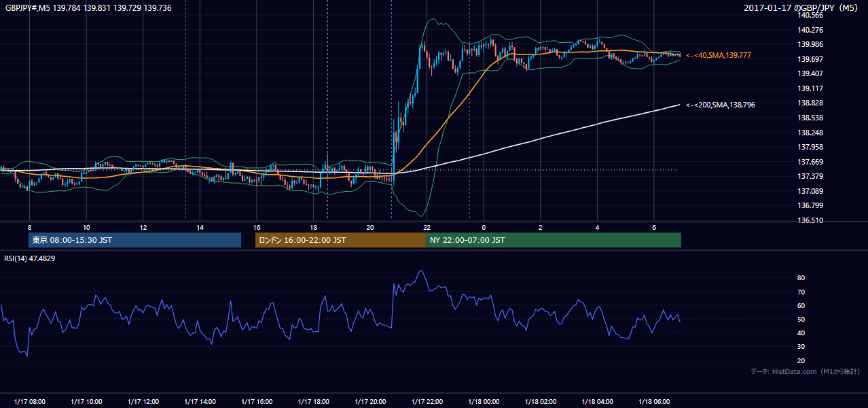The width and height of the screenshot is (868, 408).
Task: Click the RSI axis level 50
Action: [801, 319]
